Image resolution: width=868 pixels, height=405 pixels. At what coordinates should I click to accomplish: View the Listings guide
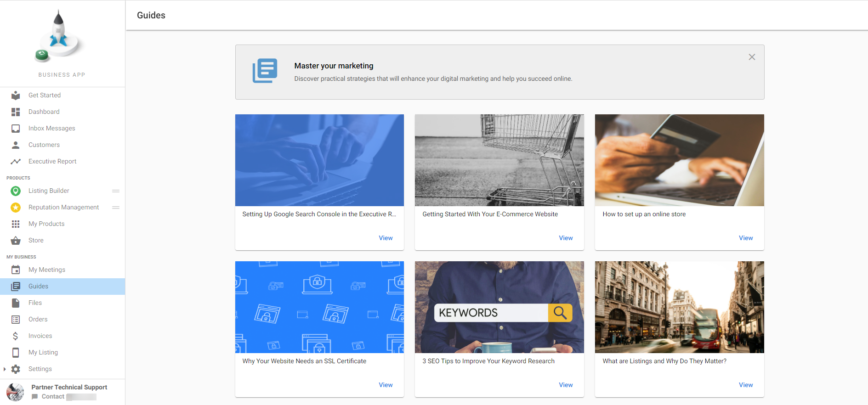coord(746,385)
